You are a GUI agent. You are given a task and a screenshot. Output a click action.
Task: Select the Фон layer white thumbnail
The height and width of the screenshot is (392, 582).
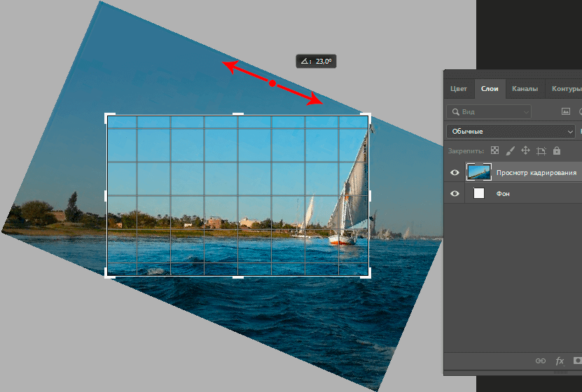coord(479,193)
